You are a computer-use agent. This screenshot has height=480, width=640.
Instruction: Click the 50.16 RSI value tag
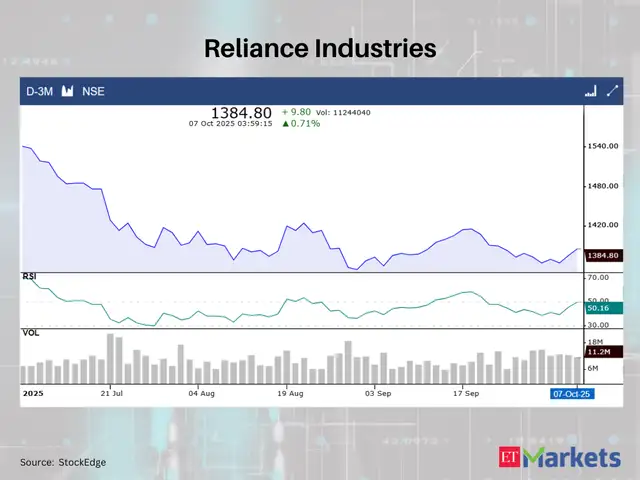598,308
